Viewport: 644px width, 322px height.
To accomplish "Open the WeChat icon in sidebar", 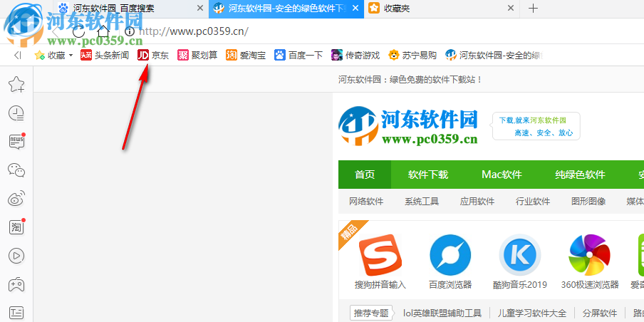I will pos(16,170).
